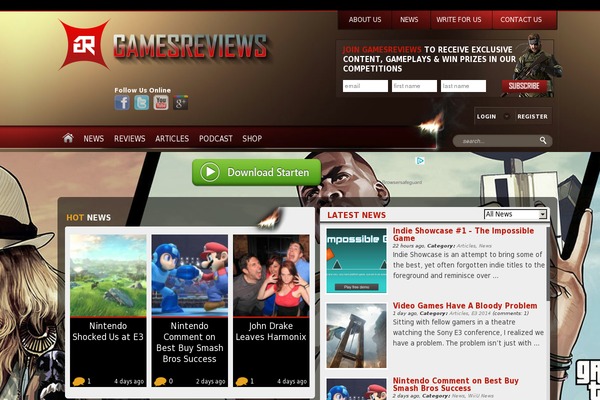The width and height of the screenshot is (600, 400).
Task: Open the News top menu item
Action: coord(409,20)
